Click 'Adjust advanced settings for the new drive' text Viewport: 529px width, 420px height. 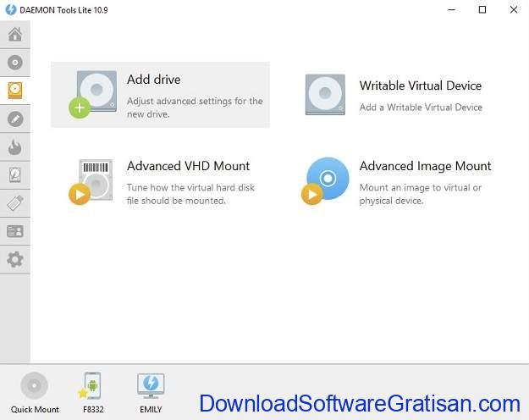pos(195,108)
